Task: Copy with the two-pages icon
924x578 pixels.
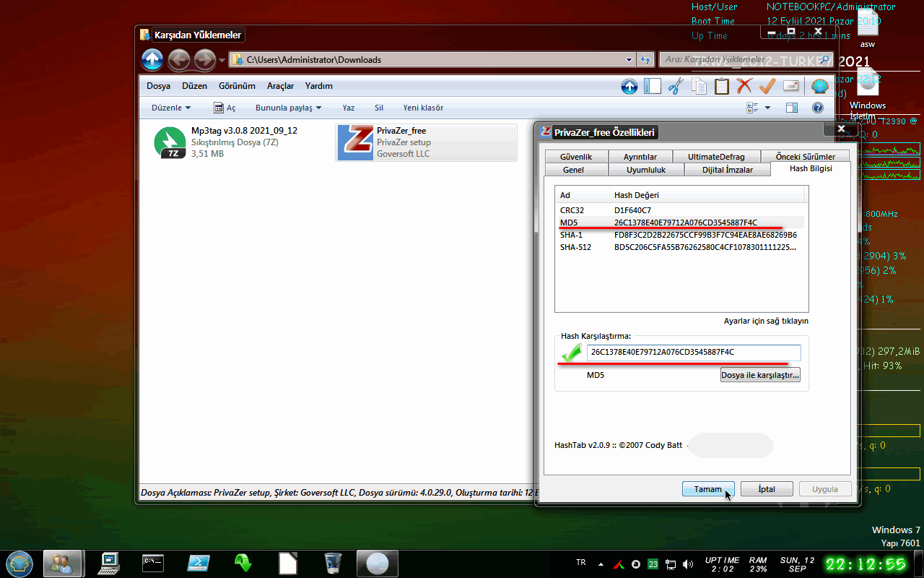Action: (699, 87)
